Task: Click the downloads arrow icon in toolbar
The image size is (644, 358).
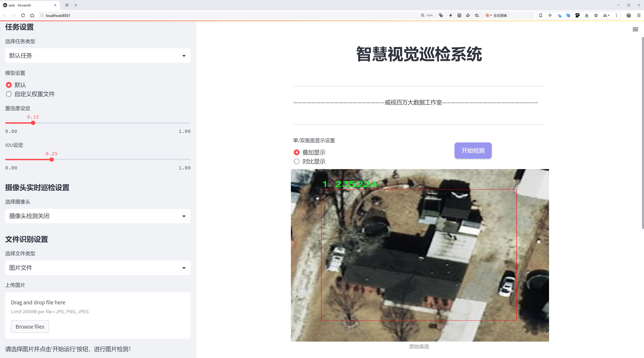Action: (587, 16)
